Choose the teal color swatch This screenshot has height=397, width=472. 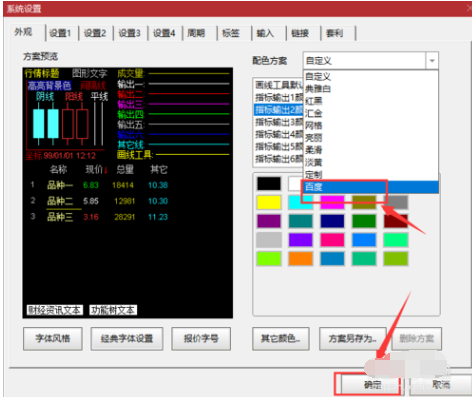pyautogui.click(x=300, y=221)
